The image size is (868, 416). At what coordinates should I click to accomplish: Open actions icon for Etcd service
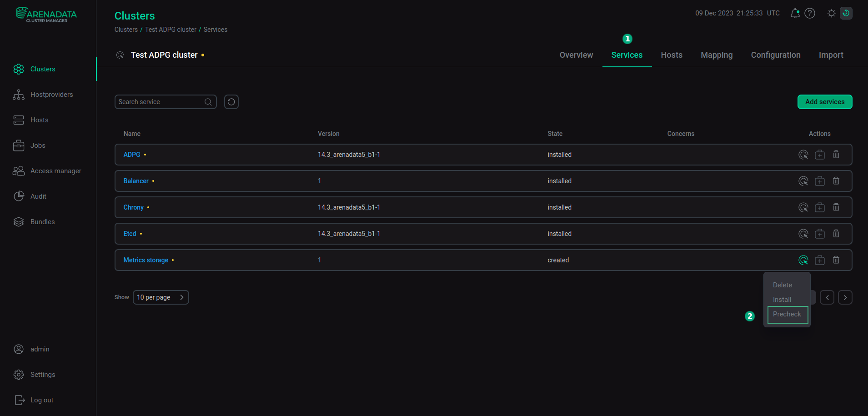[803, 234]
